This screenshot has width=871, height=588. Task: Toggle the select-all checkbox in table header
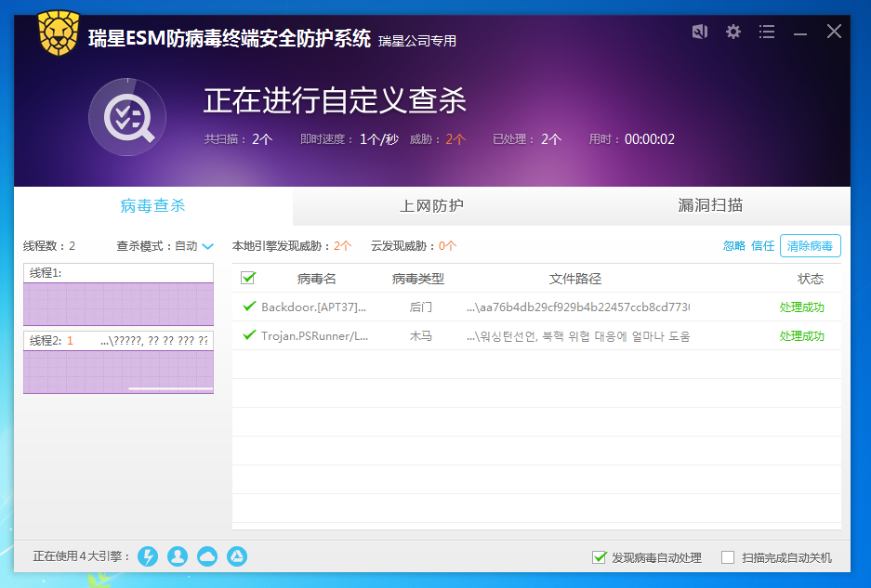[x=248, y=278]
